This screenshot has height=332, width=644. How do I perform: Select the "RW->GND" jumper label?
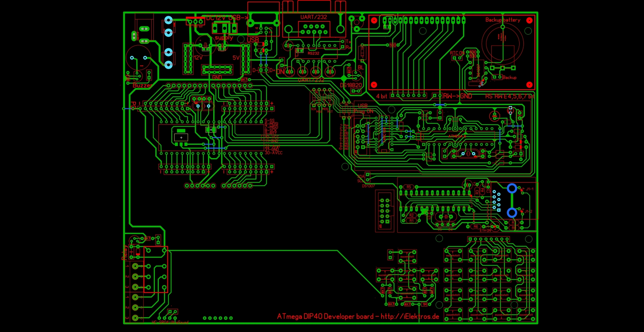(x=458, y=96)
